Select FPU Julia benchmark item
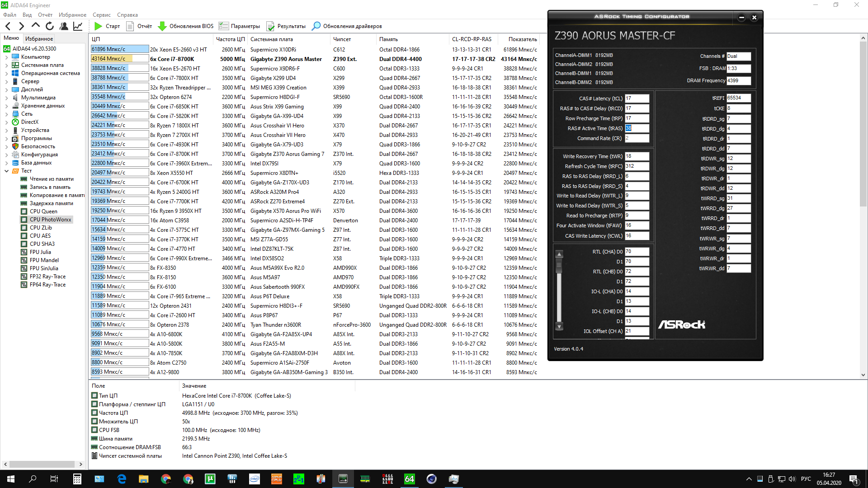868x488 pixels. (40, 252)
